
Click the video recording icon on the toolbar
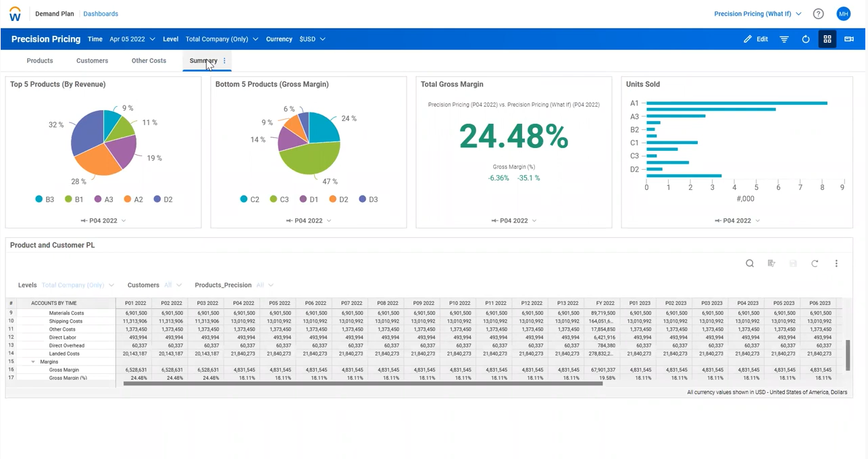[x=849, y=39]
